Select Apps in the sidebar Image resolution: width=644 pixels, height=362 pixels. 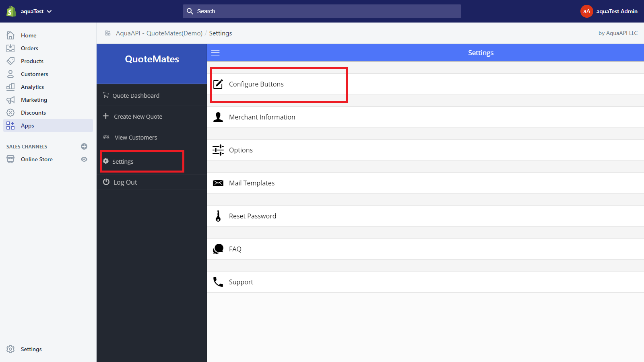[x=48, y=125]
